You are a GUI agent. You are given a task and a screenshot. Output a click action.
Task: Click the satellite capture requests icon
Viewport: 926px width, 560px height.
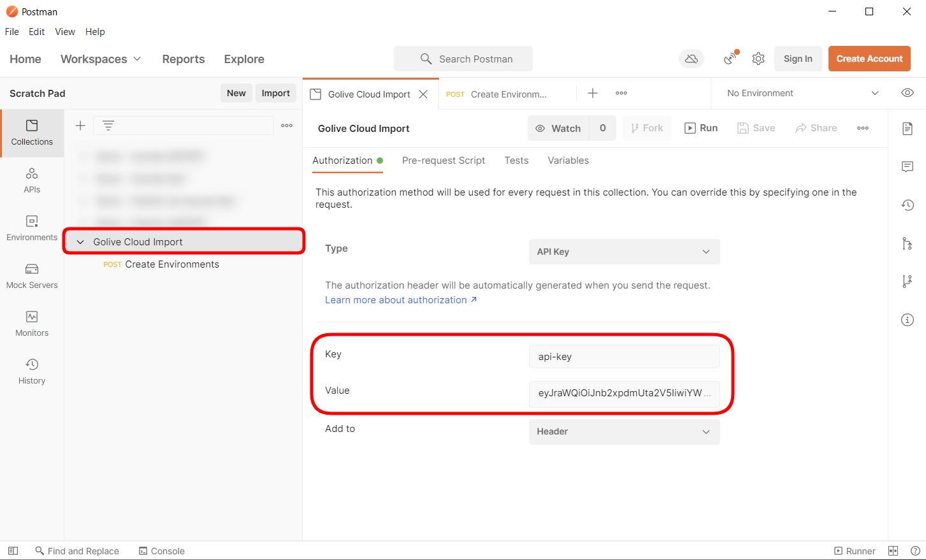[x=730, y=59]
